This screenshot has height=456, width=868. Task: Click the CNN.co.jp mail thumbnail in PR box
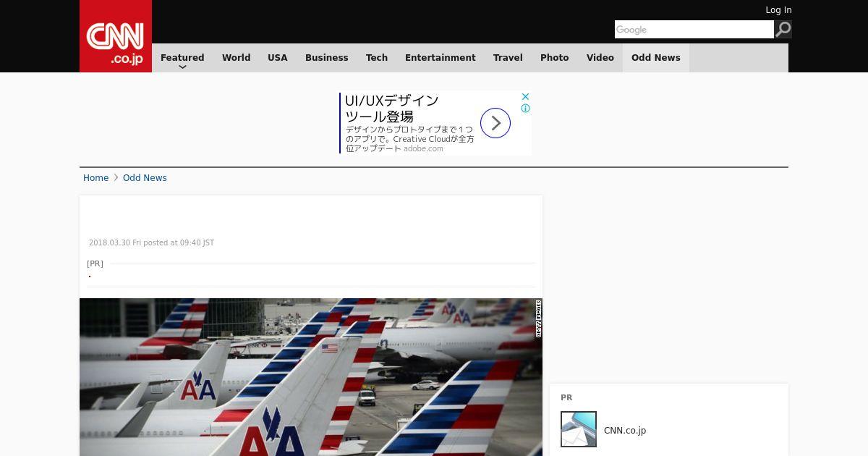579,429
